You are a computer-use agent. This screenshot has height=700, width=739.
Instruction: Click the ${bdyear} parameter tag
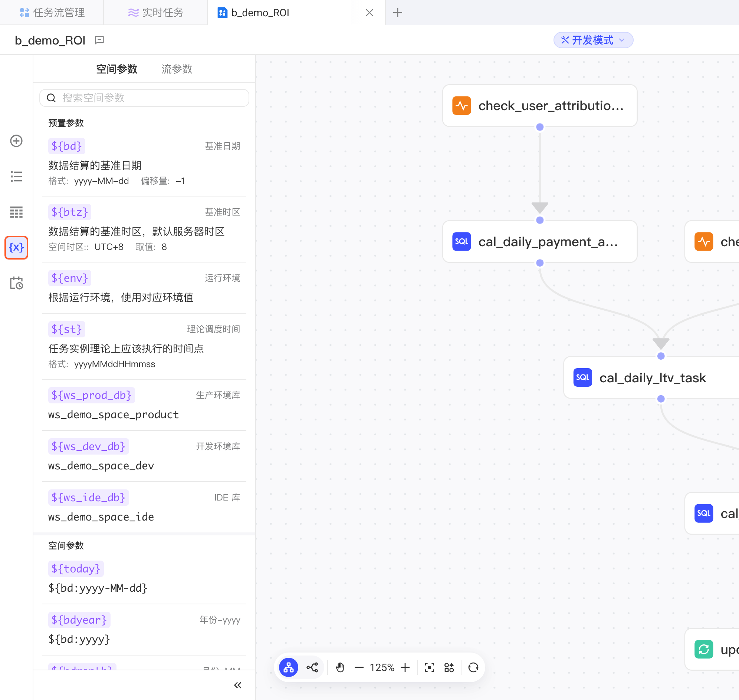click(79, 620)
